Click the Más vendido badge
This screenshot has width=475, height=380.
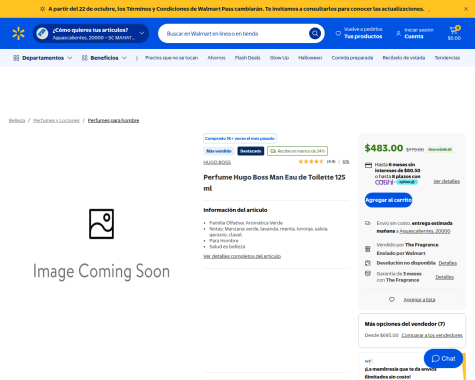point(219,151)
